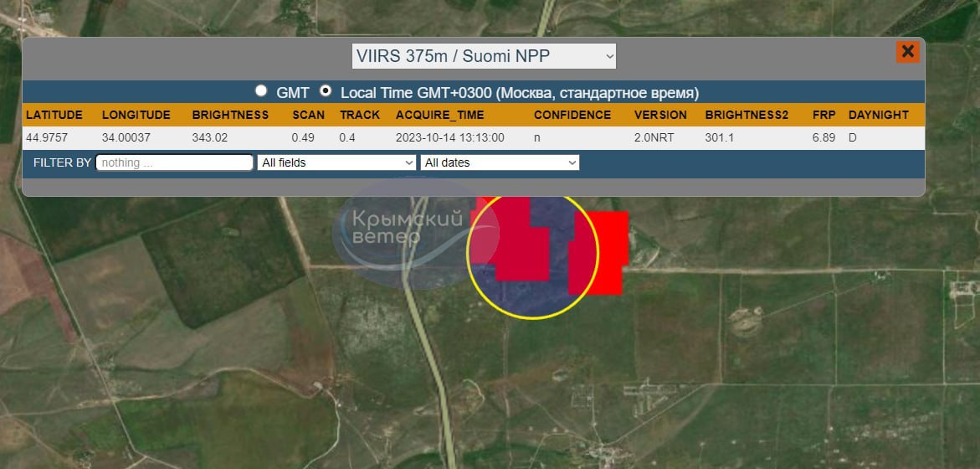The height and width of the screenshot is (469, 980).
Task: Sort by the TRACK column header
Action: tap(360, 115)
